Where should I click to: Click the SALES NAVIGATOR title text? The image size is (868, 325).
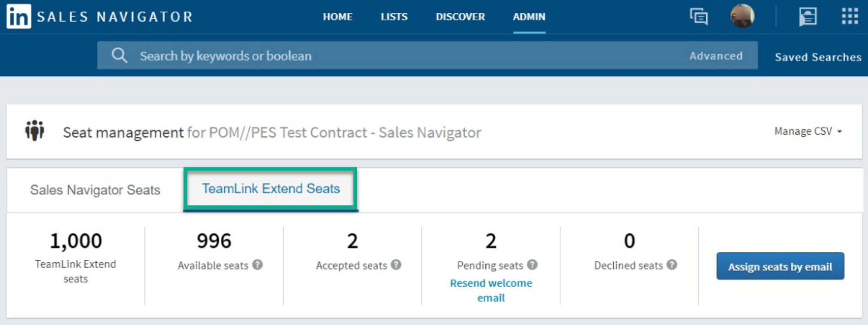[115, 17]
